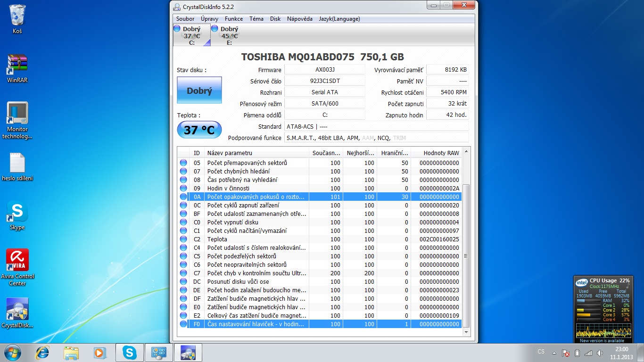Screen dimensions: 644x362
Task: Click the serial number 92J3C1SDT field
Action: point(325,81)
